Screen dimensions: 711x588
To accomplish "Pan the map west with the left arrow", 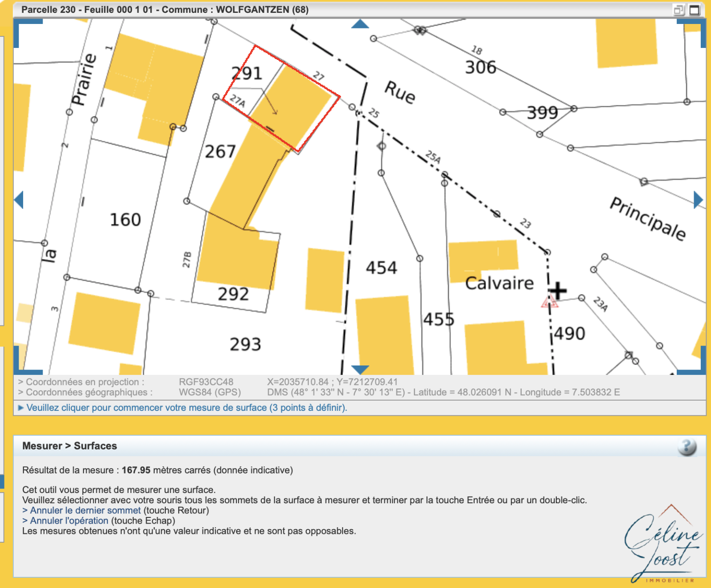I will tap(19, 200).
